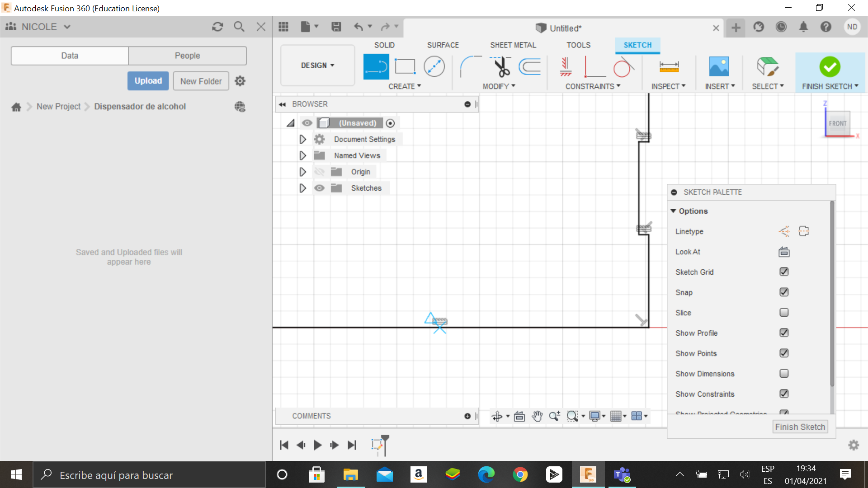The image size is (868, 488).
Task: Click the Centerline linetype icon
Action: 804,231
